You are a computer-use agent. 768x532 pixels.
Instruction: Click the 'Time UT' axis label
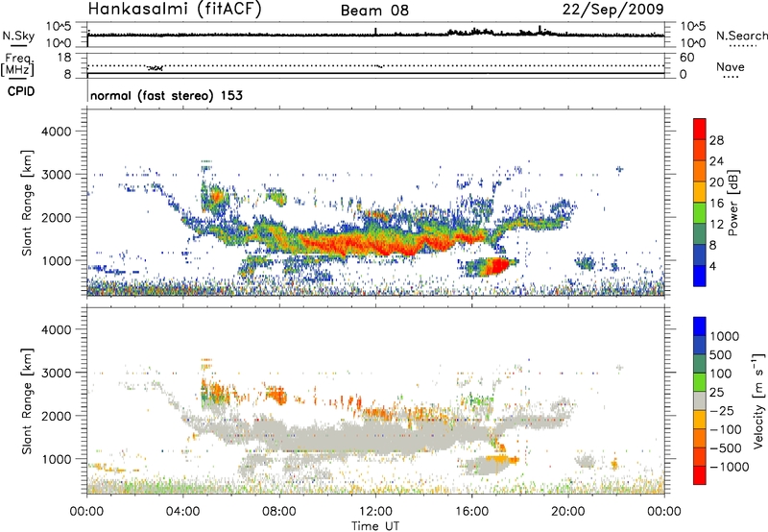tap(375, 526)
